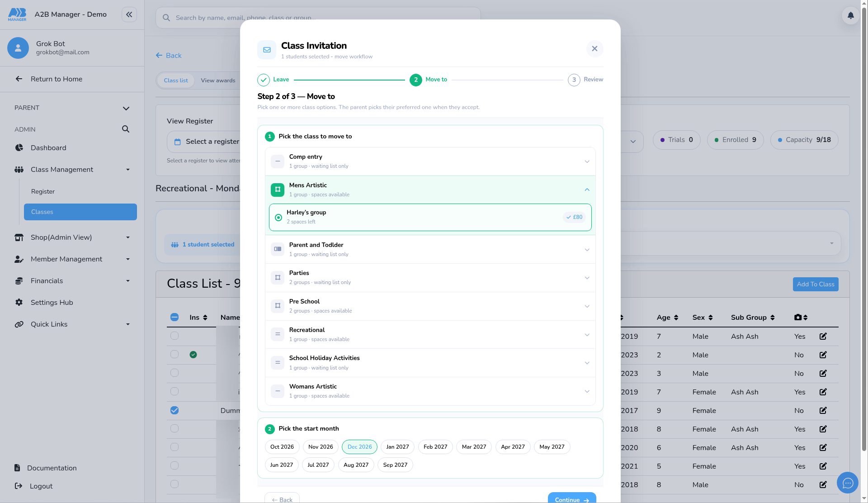Click the Add To Class button
868x503 pixels.
[x=816, y=285]
